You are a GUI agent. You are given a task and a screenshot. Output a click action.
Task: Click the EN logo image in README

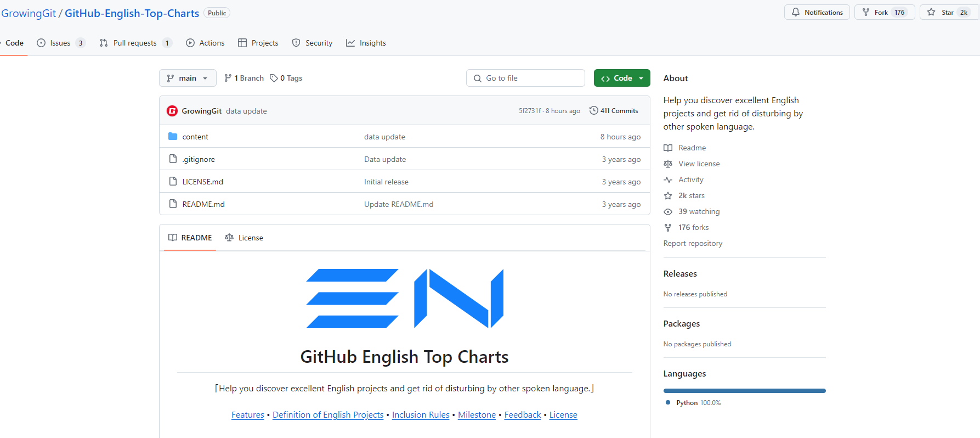(405, 299)
